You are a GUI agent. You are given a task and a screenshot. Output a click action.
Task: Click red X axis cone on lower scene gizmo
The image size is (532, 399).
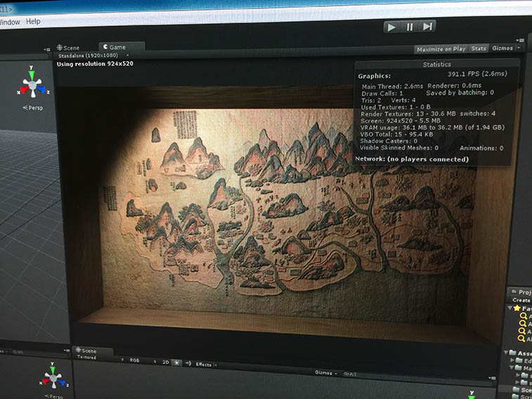[45, 381]
